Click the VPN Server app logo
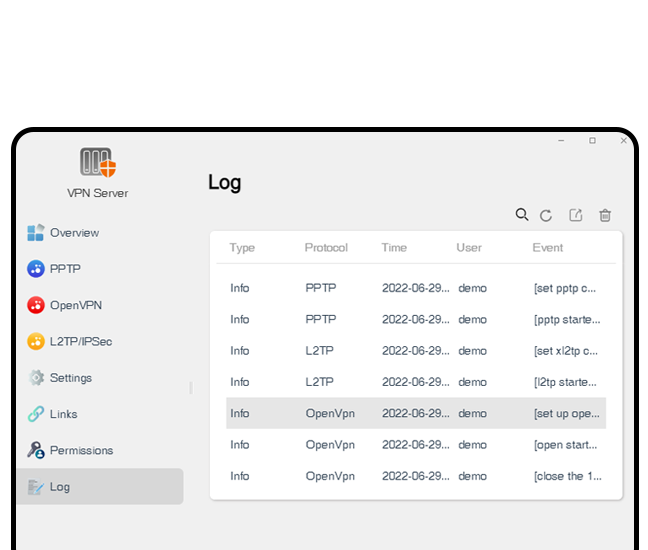 (98, 163)
